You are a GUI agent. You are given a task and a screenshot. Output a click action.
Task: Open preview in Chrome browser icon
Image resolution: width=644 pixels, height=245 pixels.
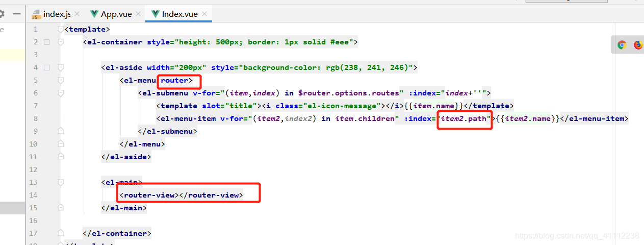point(622,45)
